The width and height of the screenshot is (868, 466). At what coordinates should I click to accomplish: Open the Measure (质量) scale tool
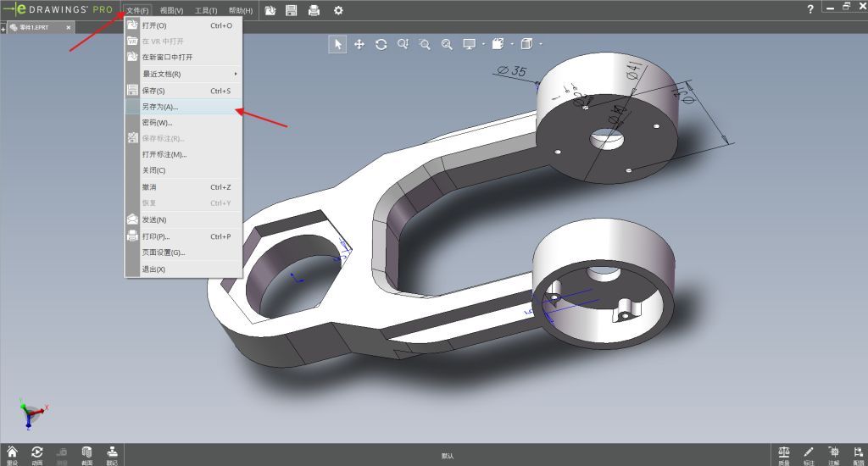click(784, 452)
